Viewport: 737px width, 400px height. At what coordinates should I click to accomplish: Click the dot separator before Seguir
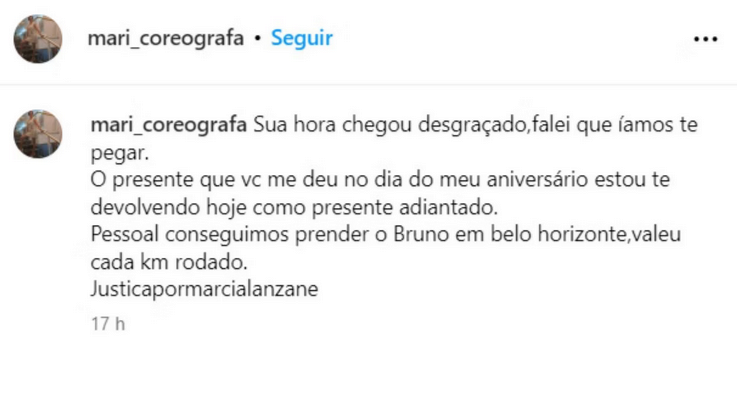coord(257,39)
